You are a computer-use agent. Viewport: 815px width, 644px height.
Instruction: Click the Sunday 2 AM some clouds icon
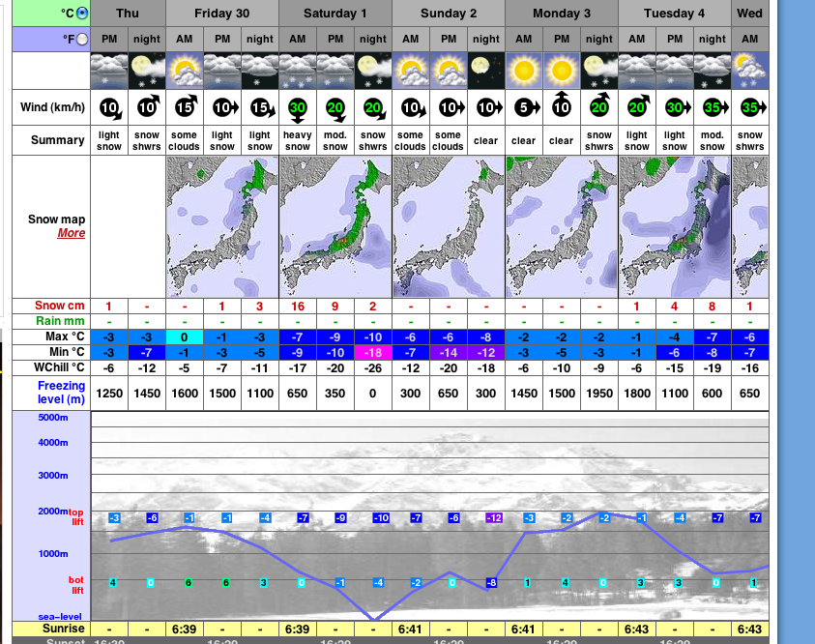(411, 71)
